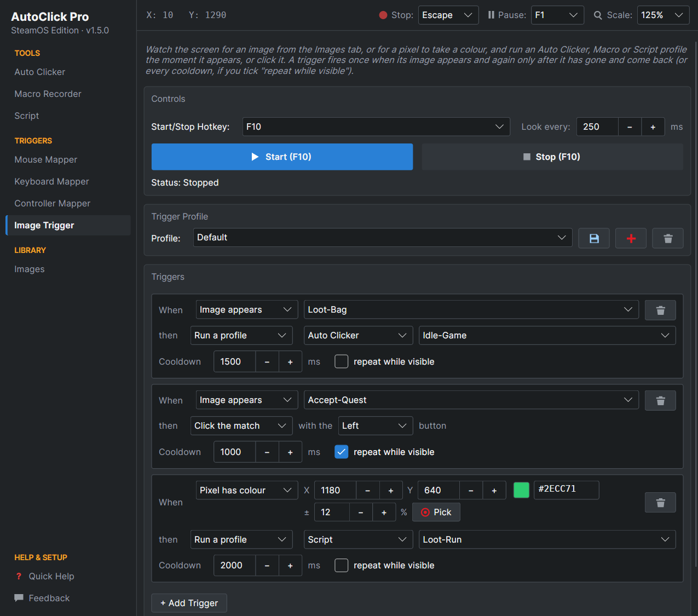
Task: Decrease the Accept-Quest trigger cooldown
Action: click(x=267, y=452)
